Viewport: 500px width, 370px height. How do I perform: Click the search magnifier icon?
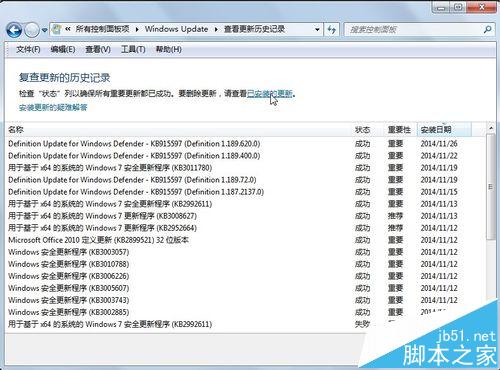click(487, 29)
